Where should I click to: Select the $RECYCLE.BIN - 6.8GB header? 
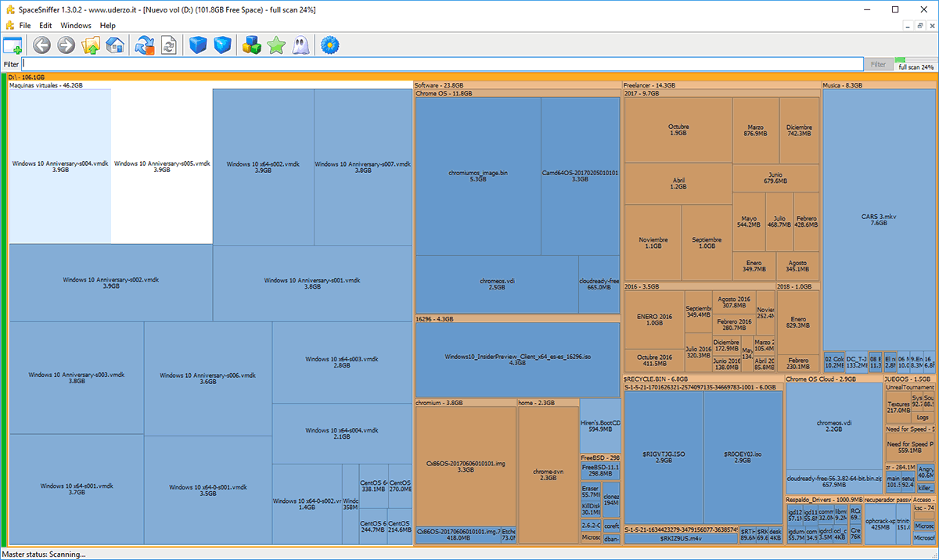(703, 379)
